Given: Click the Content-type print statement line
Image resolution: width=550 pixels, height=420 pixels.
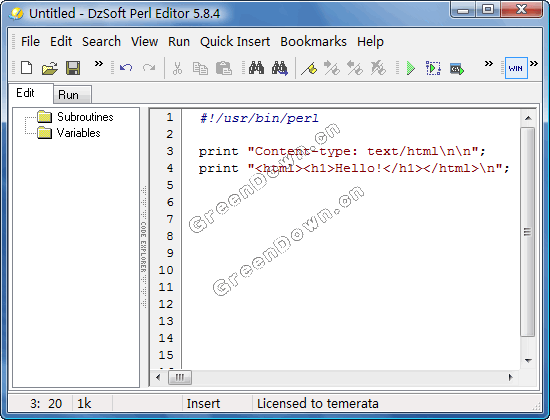Looking at the screenshot, I should 342,151.
